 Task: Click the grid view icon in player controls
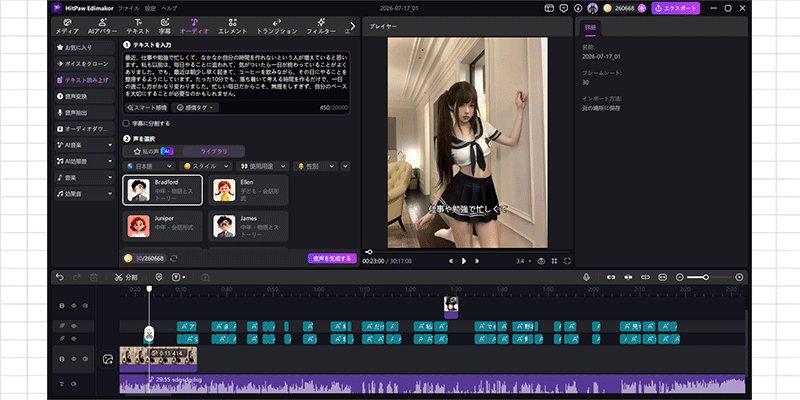pos(554,261)
